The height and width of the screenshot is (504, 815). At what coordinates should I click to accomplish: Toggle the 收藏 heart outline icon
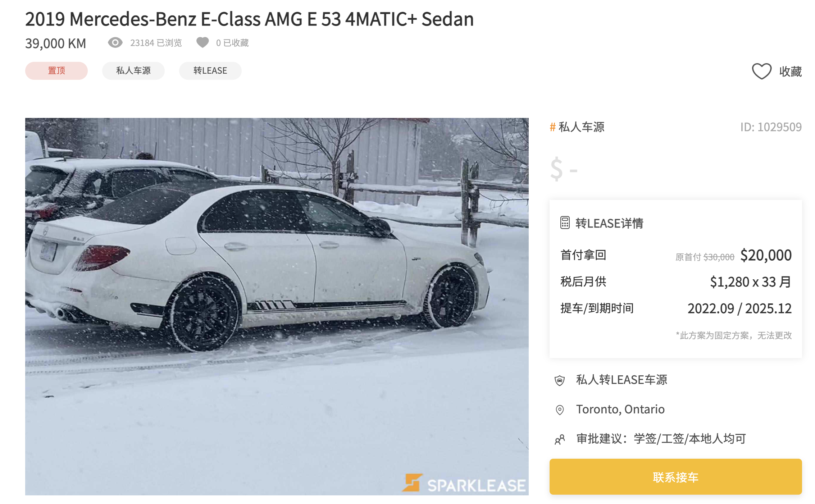click(x=761, y=71)
